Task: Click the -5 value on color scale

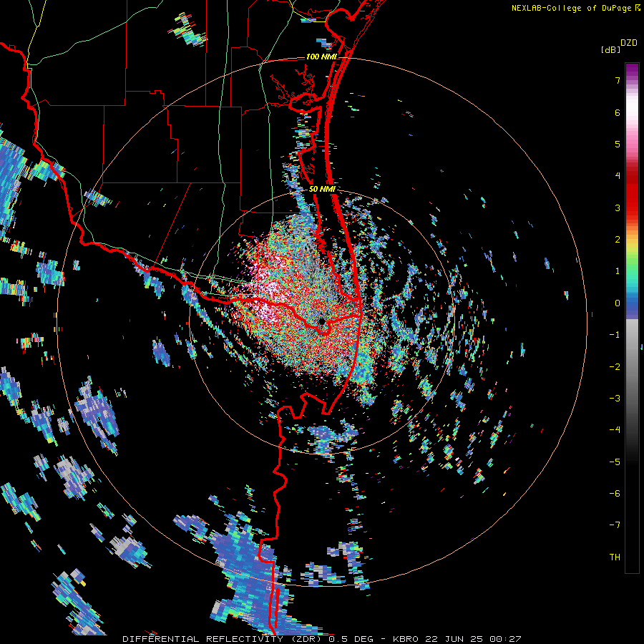Action: [x=615, y=462]
